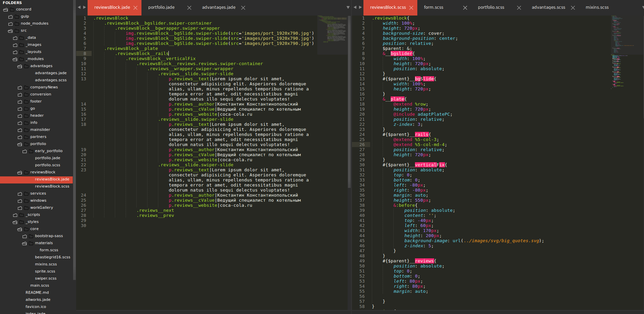Switch to form.scss tab
This screenshot has width=644, height=314.
coord(433,7)
